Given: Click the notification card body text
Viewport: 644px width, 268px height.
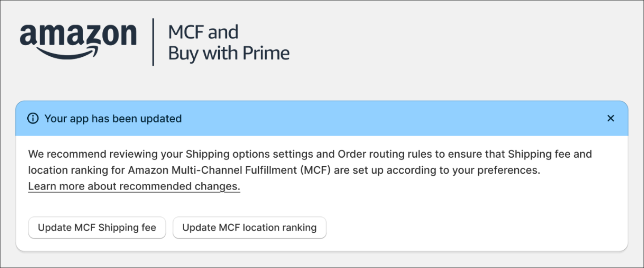Looking at the screenshot, I should point(310,162).
